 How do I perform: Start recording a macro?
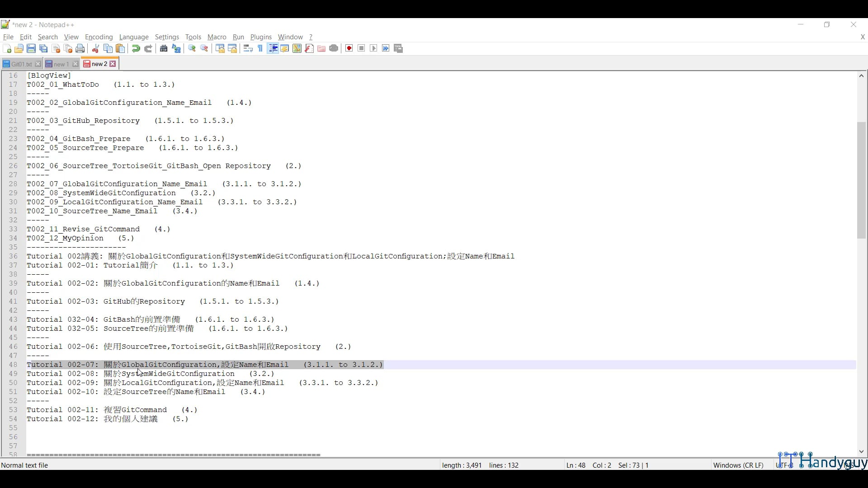pos(349,48)
